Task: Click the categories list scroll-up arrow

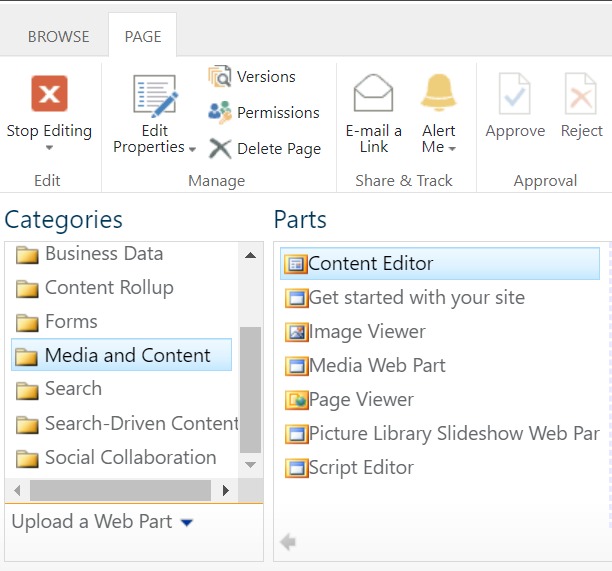Action: click(x=251, y=256)
